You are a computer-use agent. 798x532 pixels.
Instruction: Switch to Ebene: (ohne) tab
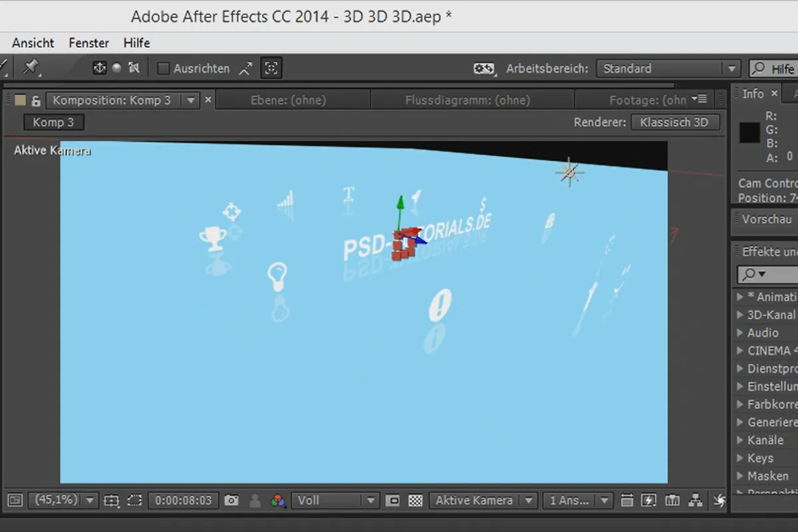(x=288, y=100)
